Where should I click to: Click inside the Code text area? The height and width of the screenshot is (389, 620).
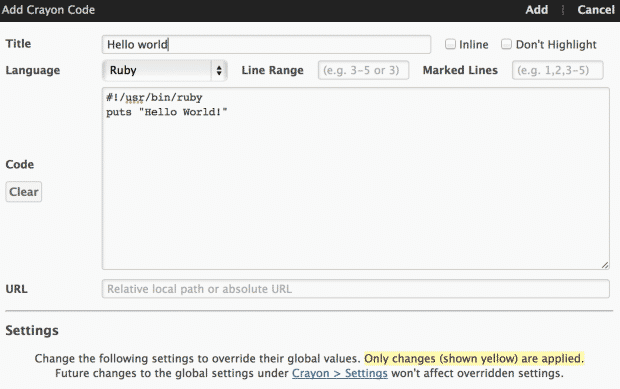[355, 179]
